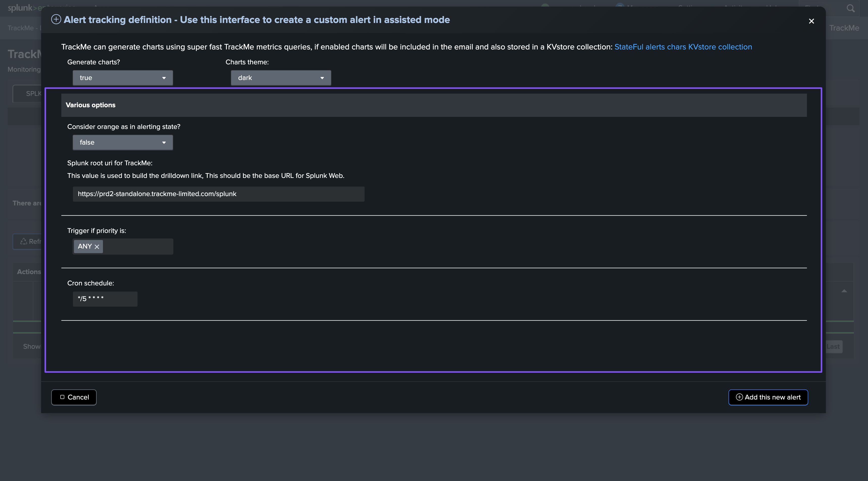868x481 pixels.
Task: Click the Last pagination button behind dialog
Action: point(834,346)
